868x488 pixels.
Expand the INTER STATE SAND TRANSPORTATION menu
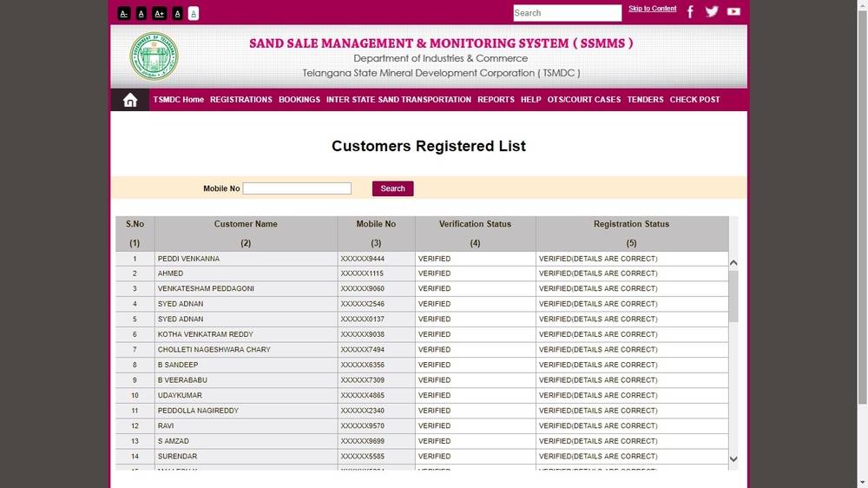[398, 100]
